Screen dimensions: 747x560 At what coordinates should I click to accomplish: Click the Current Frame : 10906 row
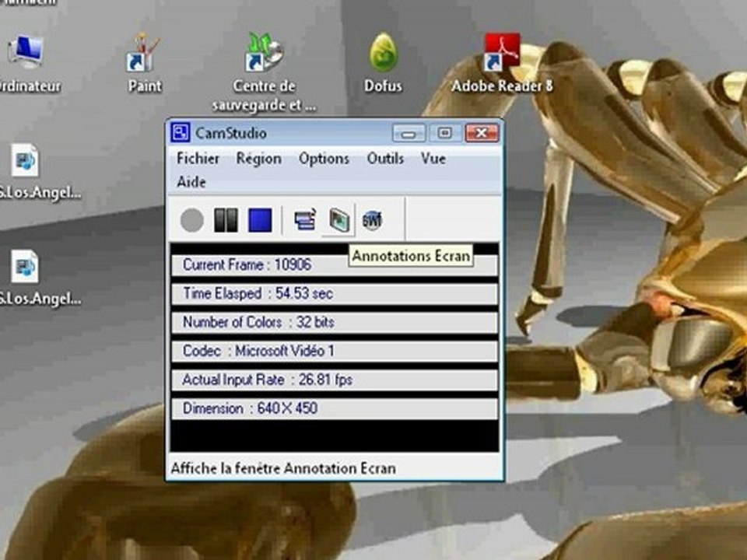(x=335, y=264)
